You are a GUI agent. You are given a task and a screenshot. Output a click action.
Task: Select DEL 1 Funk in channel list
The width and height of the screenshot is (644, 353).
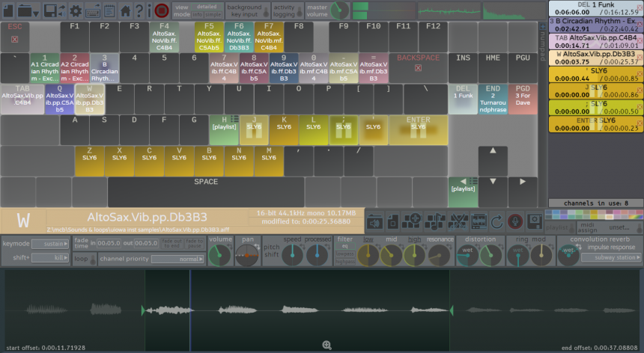595,8
